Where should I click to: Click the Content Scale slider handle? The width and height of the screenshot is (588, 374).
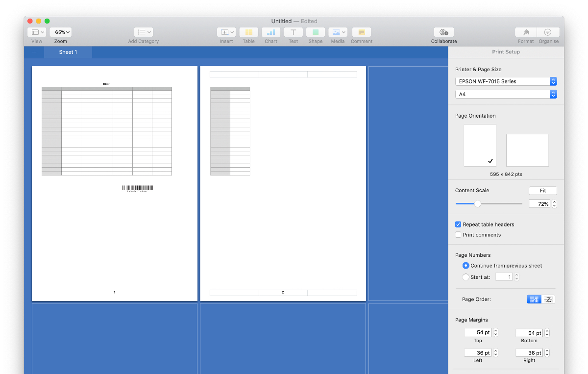(478, 204)
